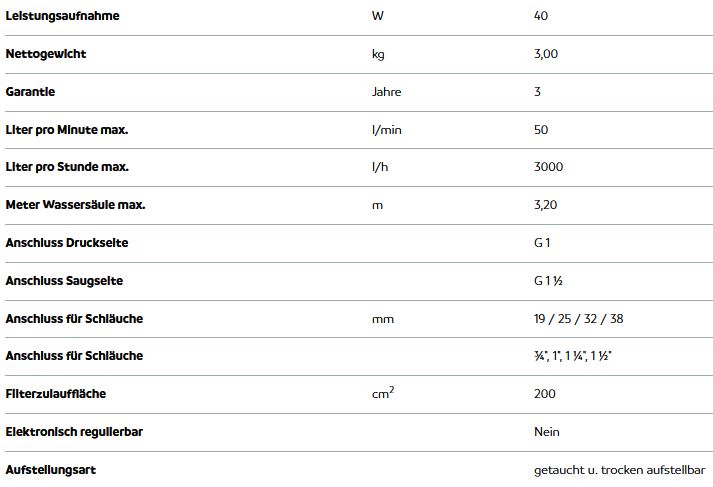Viewport: 713px width, 487px height.
Task: Click the Aufstellungsart label
Action: [x=50, y=470]
